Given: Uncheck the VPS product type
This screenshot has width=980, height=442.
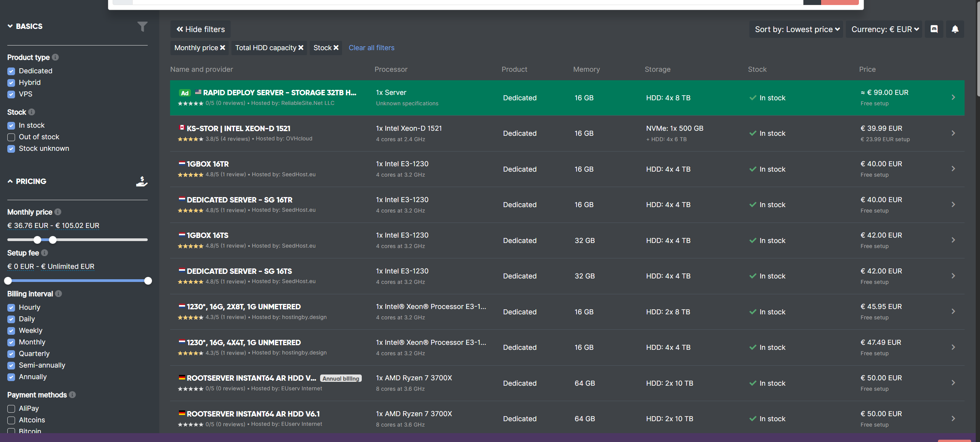Looking at the screenshot, I should [11, 94].
